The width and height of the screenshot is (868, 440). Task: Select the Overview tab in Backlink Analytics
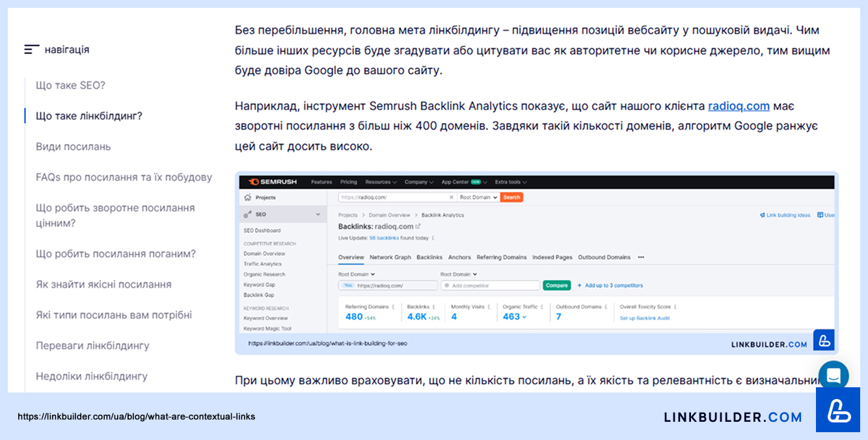tap(351, 257)
